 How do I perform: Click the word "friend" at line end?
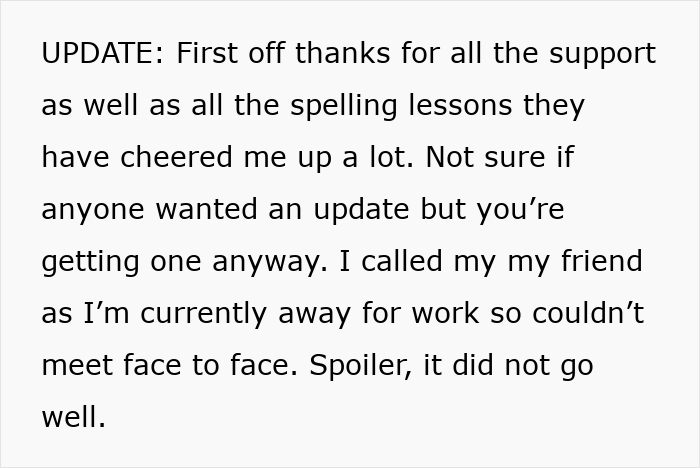click(x=602, y=261)
